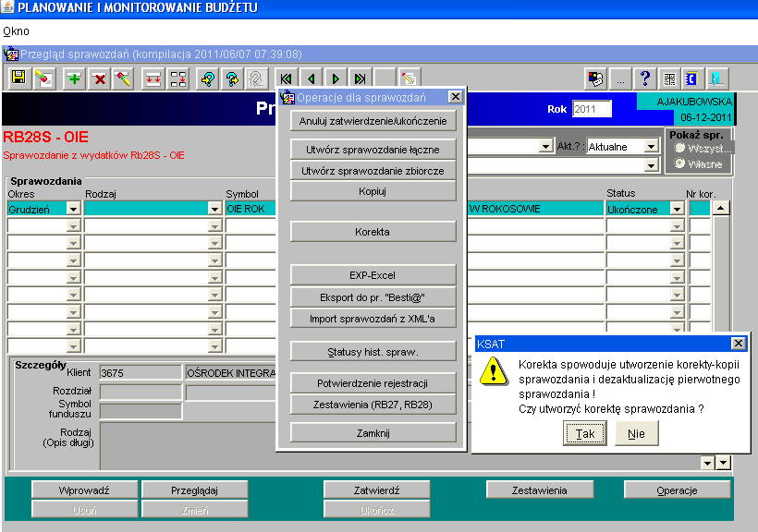Viewport: 758px width, 532px height.
Task: Click the toolbar icon with two red down arrows
Action: (x=153, y=79)
